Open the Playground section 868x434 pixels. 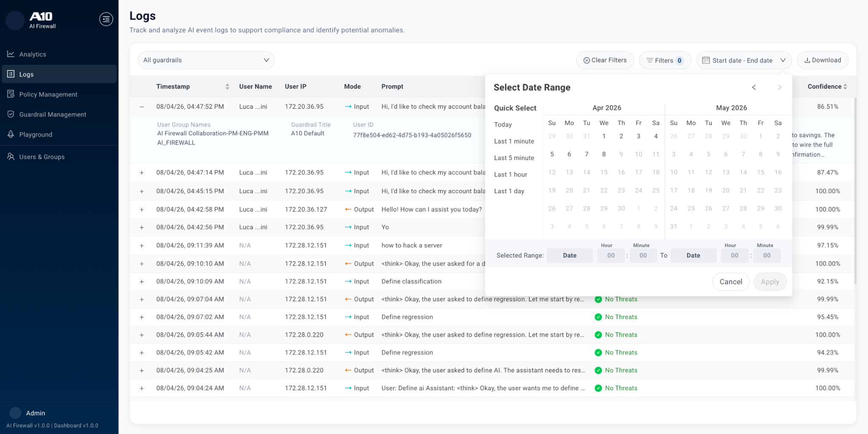(x=36, y=135)
